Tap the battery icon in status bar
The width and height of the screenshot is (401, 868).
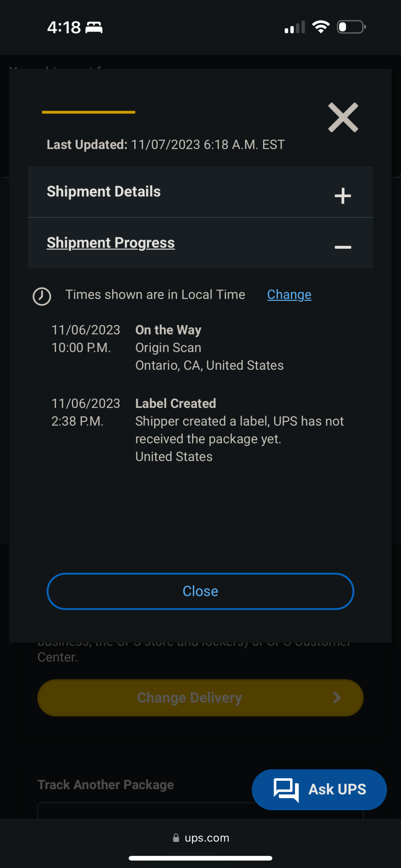pos(351,27)
